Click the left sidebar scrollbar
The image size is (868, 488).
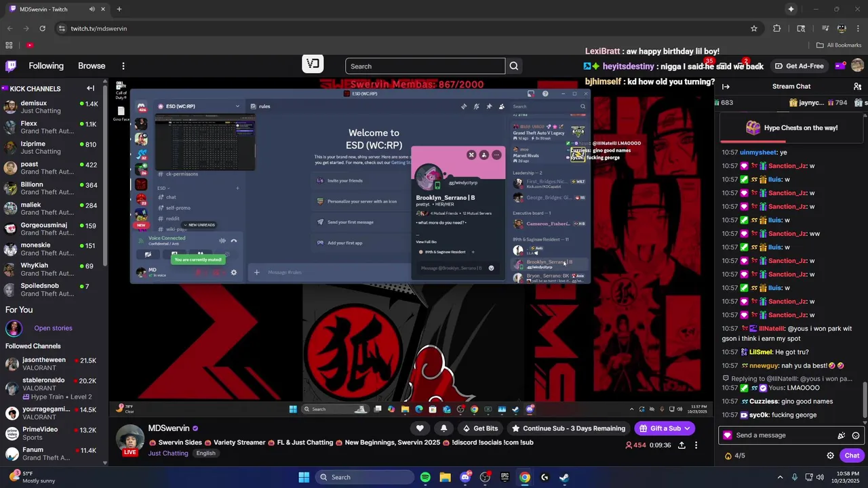[105, 174]
